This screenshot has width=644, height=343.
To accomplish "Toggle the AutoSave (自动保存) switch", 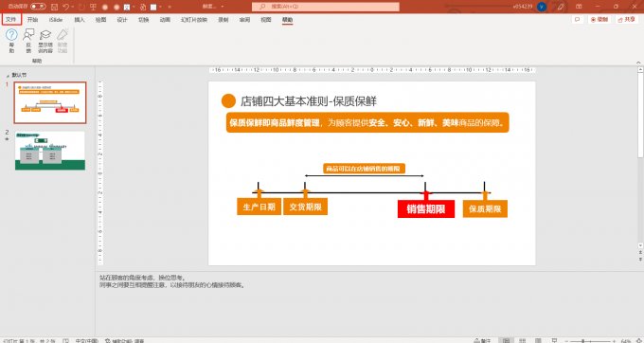I will [38, 7].
